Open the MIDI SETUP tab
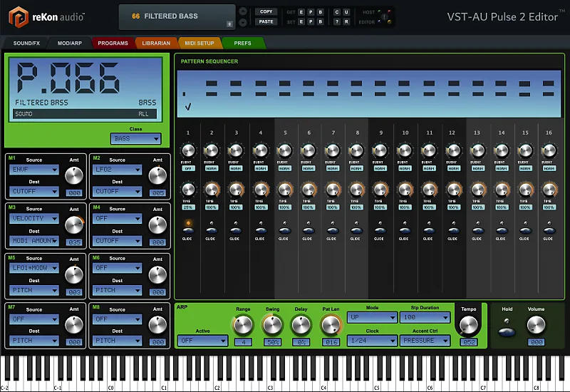This screenshot has height=392, width=570. coord(199,43)
